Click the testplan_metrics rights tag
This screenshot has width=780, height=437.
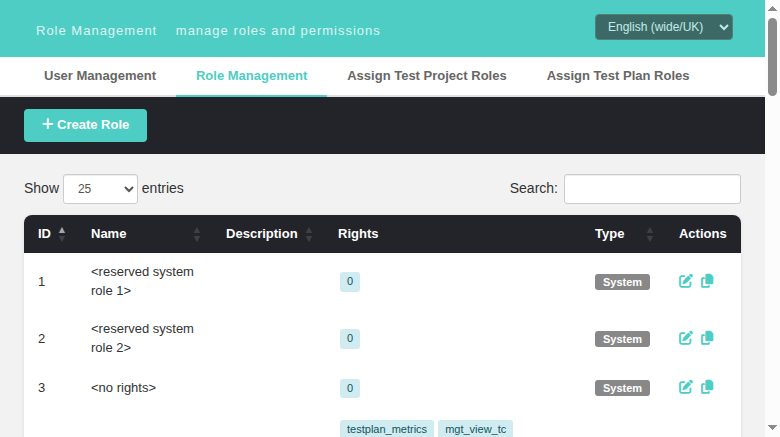tap(387, 429)
